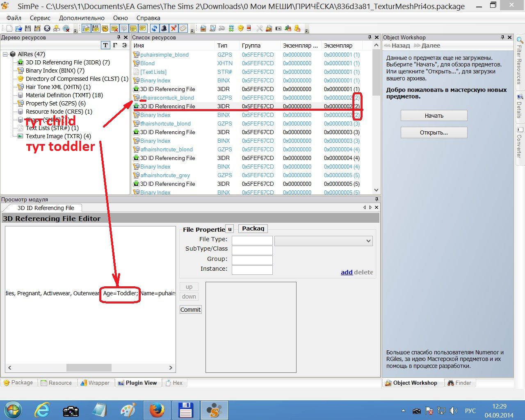The image size is (525, 420).
Task: Sort resource list by Тип column
Action: tap(227, 46)
